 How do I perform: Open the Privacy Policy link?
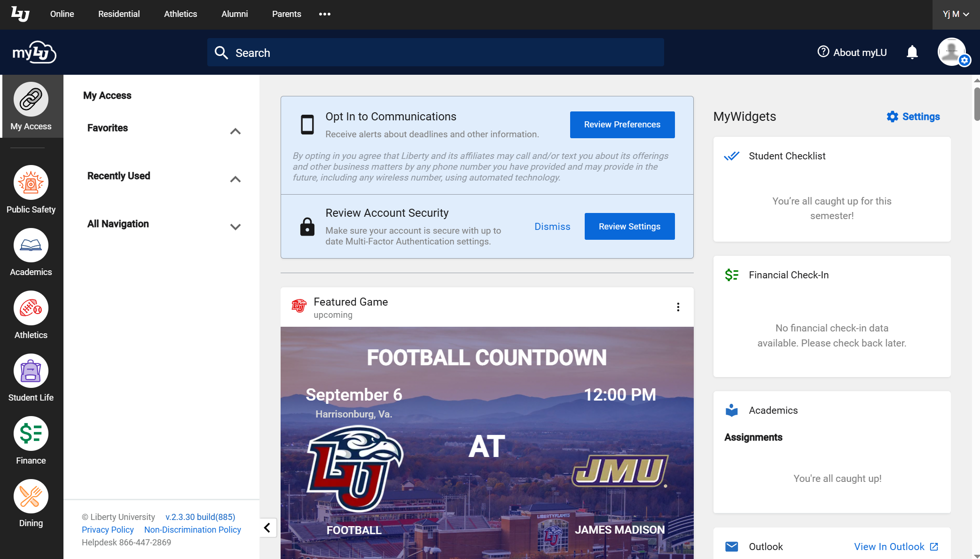108,530
